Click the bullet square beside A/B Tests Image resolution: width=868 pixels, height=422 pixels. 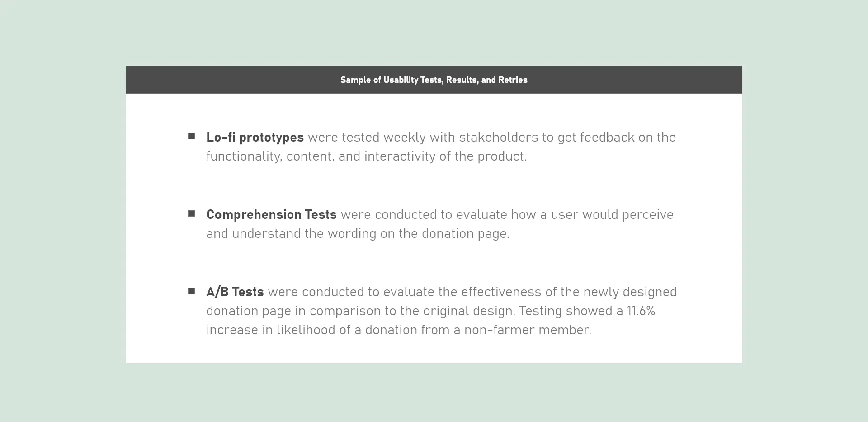pyautogui.click(x=192, y=291)
